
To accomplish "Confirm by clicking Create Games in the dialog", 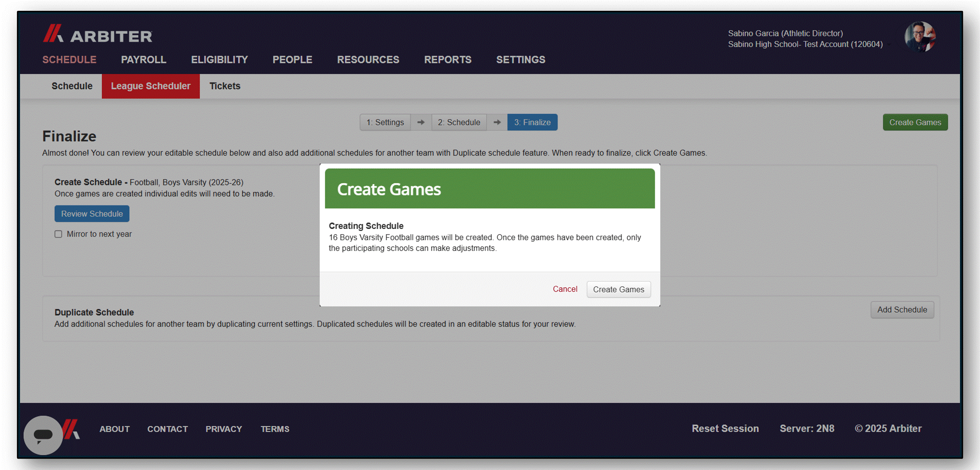I will (x=618, y=289).
